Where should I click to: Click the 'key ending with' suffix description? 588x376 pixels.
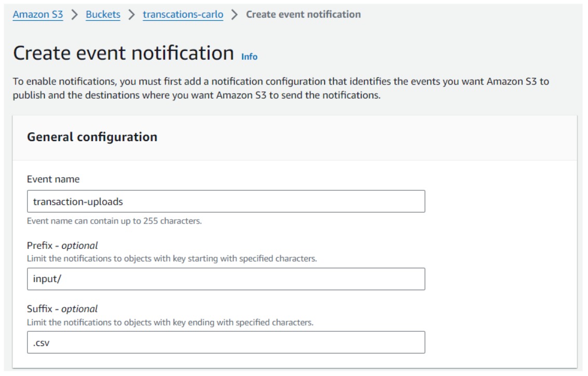(170, 322)
